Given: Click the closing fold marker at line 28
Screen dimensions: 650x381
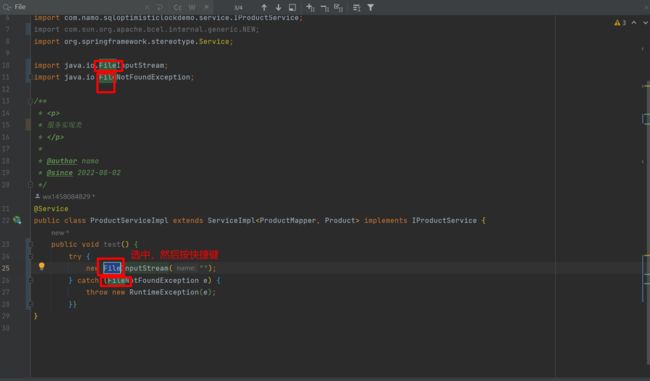Looking at the screenshot, I should 30,304.
